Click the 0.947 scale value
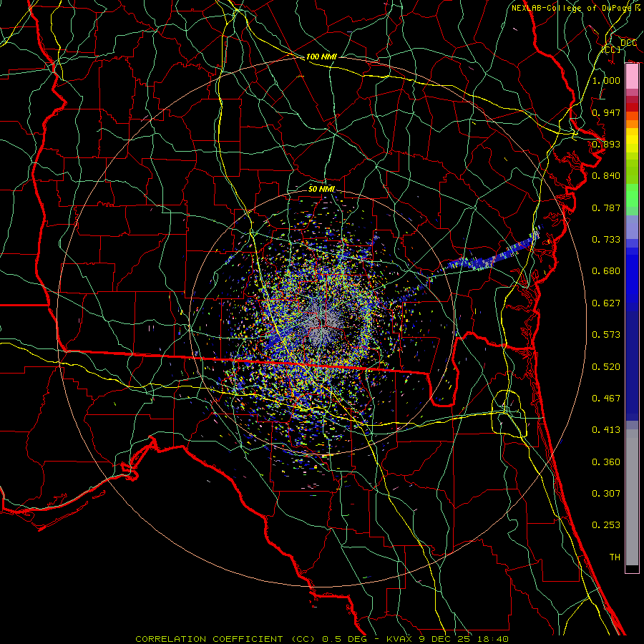 (606, 112)
